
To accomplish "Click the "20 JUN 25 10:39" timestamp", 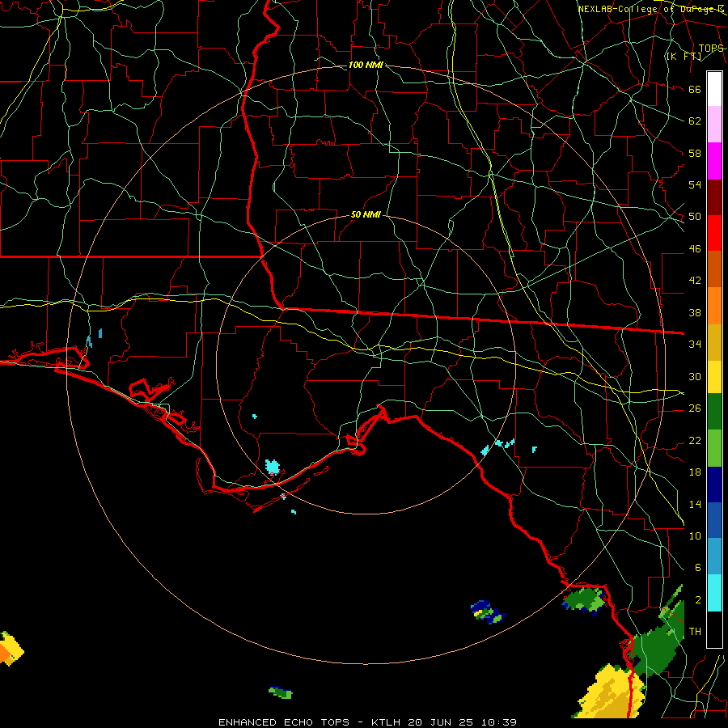I will (x=462, y=722).
